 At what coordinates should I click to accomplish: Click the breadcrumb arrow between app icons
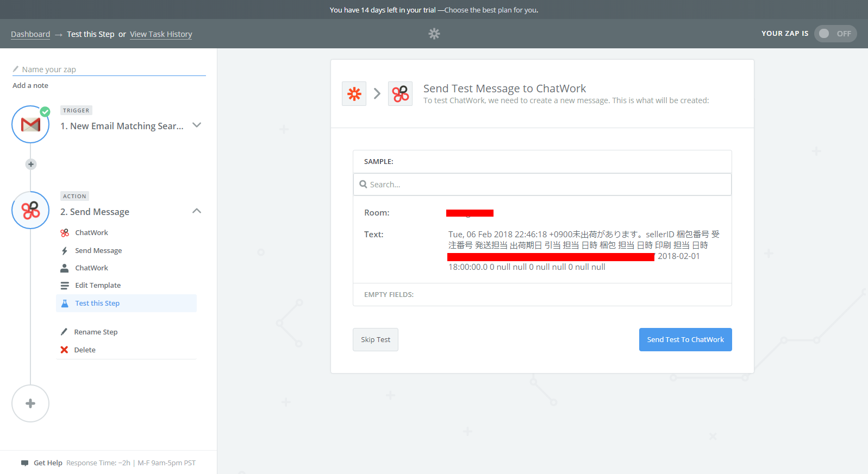pyautogui.click(x=377, y=94)
